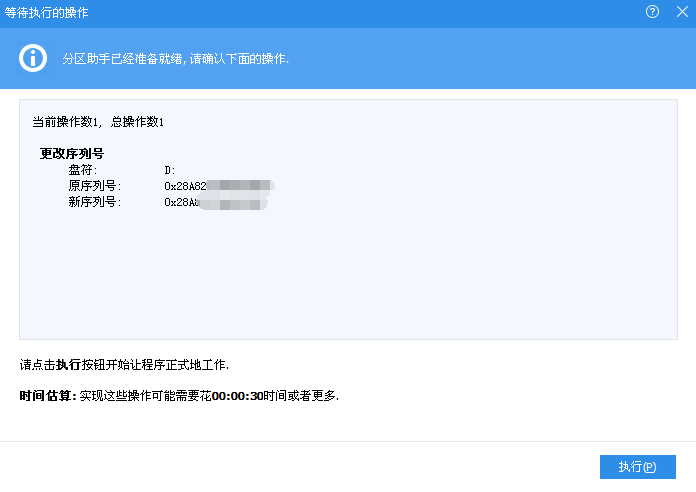Click the blue information icon

(x=33, y=58)
